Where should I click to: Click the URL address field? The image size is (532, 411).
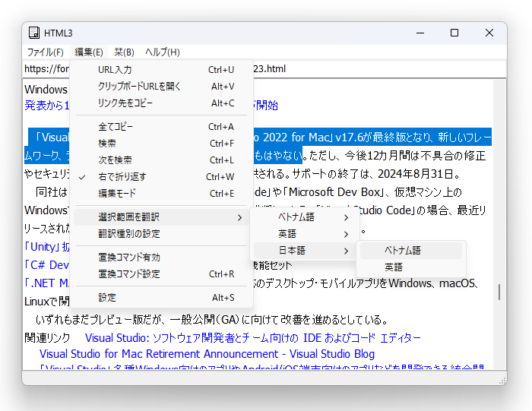[x=264, y=69]
